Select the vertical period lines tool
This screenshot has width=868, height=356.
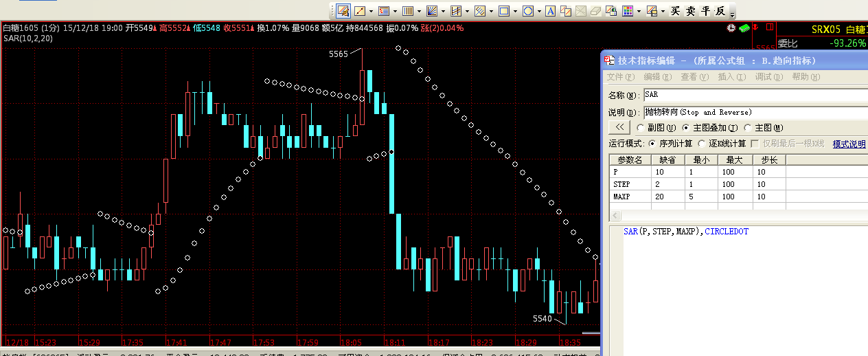pos(407,11)
